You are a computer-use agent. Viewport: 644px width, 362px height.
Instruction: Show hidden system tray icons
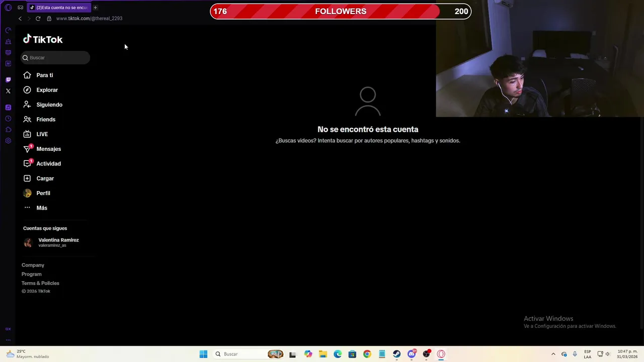click(553, 354)
